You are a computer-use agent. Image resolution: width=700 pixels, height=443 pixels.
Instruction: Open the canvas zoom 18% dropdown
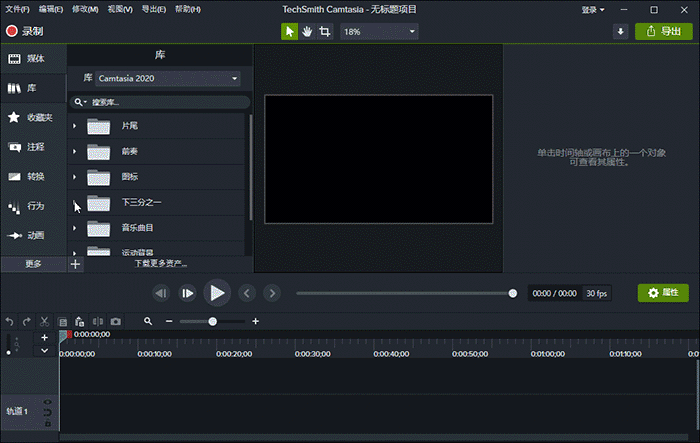pos(379,32)
